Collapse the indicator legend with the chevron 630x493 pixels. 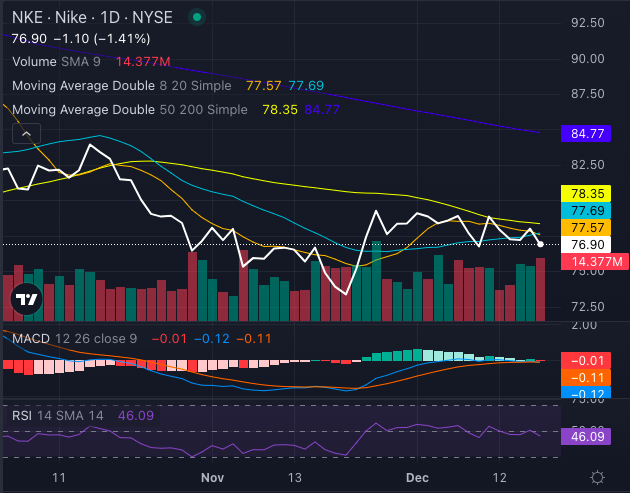coord(26,134)
